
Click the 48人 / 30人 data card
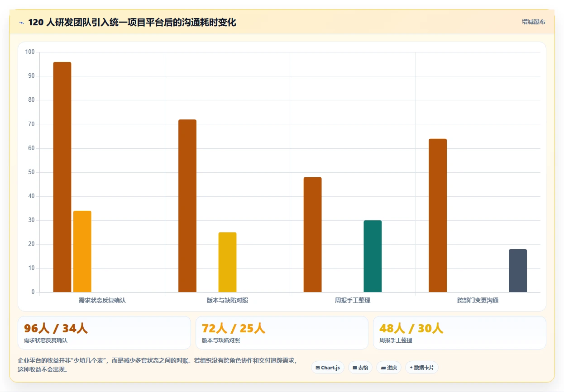pos(459,333)
